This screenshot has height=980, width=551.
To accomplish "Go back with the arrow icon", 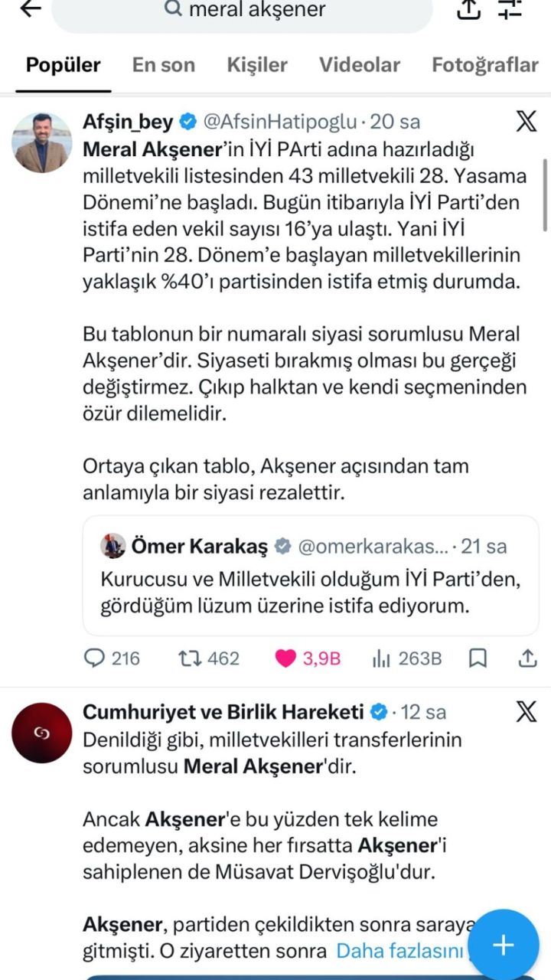I will pos(31,8).
